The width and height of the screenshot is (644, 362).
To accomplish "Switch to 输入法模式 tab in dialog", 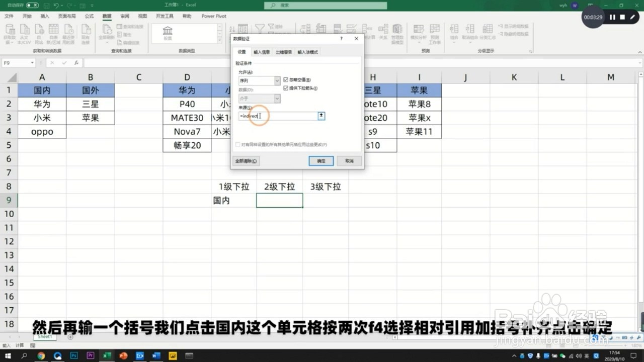I will [307, 52].
